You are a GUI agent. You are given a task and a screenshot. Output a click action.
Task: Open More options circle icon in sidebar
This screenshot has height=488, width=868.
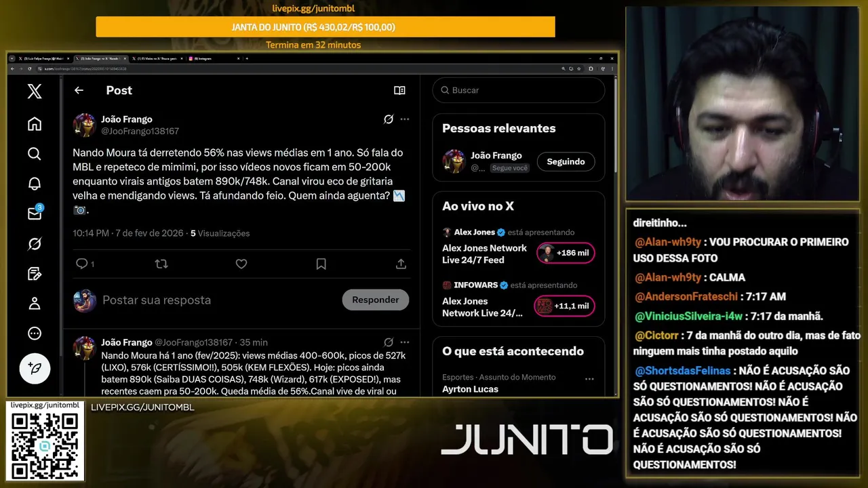[35, 333]
